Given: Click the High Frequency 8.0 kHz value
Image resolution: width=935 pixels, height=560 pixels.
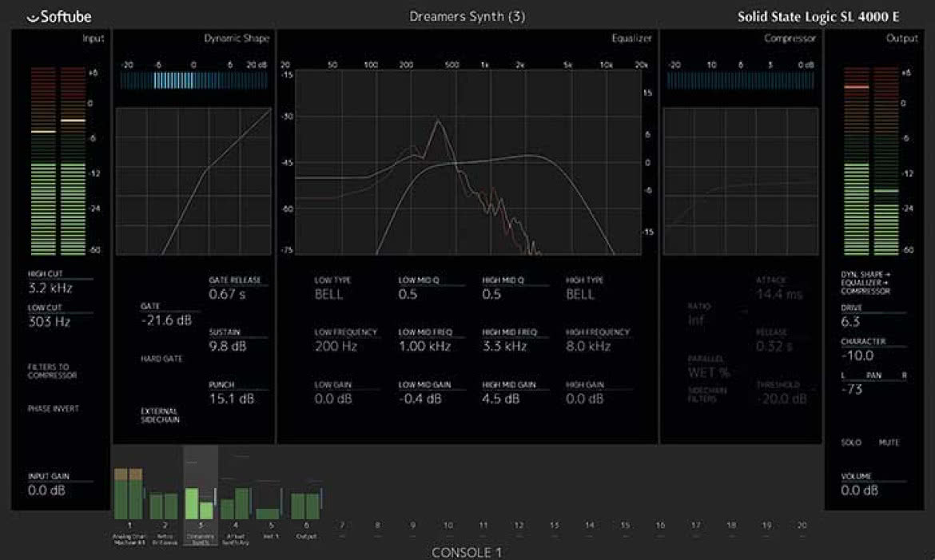Looking at the screenshot, I should (x=588, y=346).
